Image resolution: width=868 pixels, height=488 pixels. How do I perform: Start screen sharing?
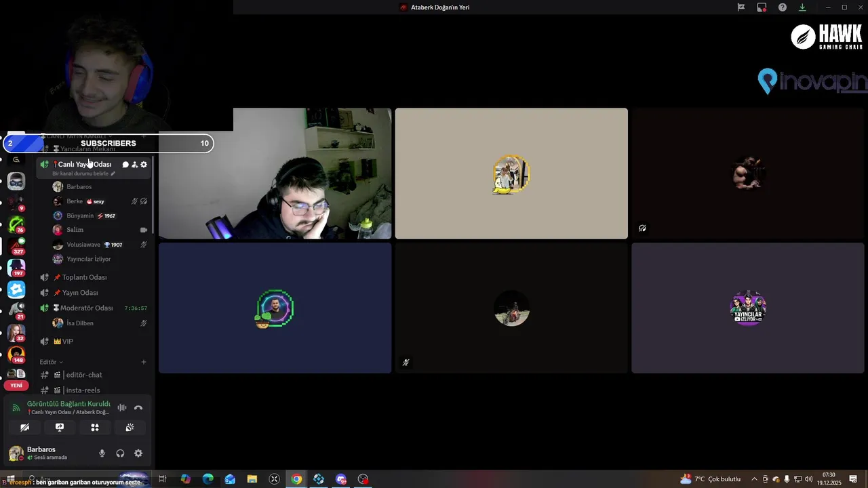coord(60,428)
